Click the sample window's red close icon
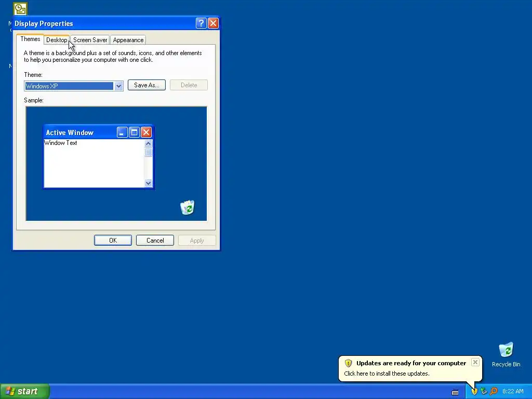This screenshot has width=532, height=399. click(146, 132)
